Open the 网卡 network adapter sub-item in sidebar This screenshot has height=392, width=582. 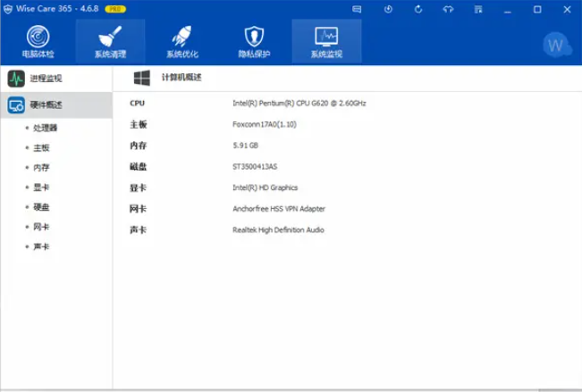click(41, 227)
